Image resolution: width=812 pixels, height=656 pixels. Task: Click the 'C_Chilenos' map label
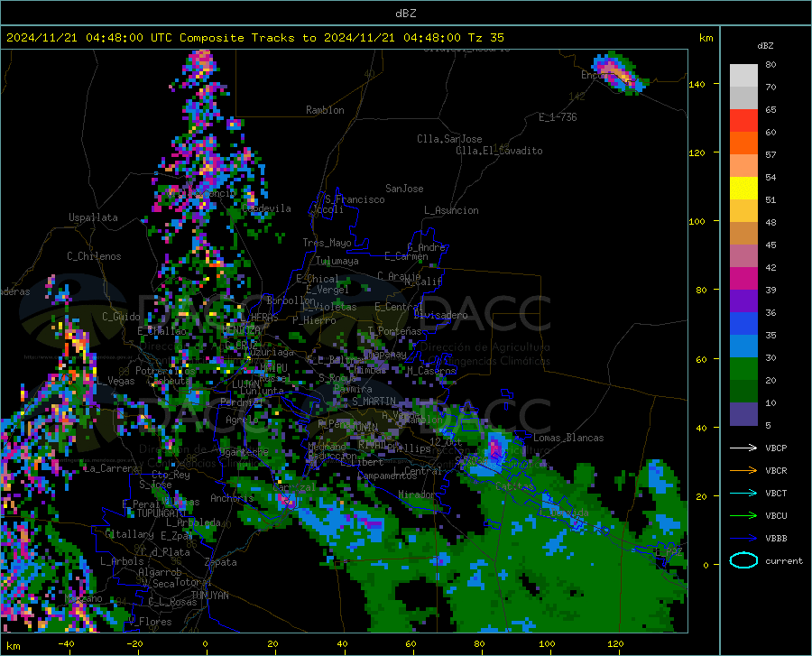tap(94, 256)
